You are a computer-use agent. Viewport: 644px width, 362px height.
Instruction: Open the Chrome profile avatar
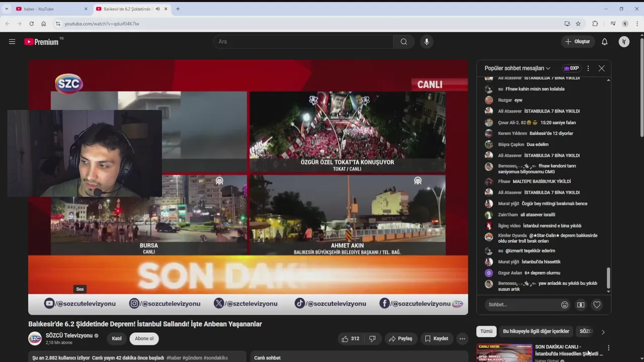pyautogui.click(x=625, y=24)
